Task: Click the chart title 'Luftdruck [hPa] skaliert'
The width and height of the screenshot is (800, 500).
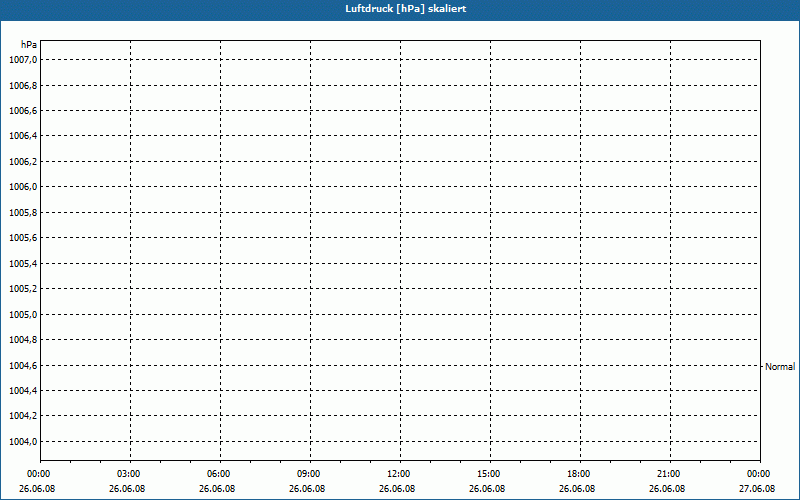Action: [400, 9]
